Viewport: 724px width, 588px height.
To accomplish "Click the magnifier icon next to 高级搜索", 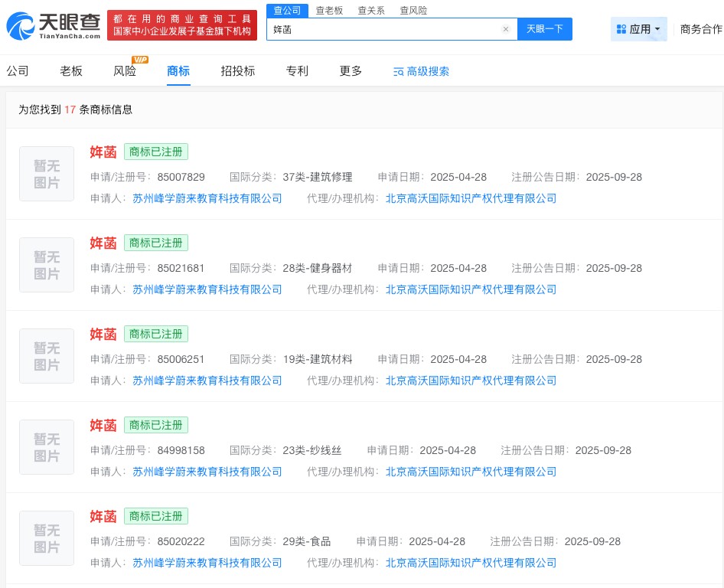I will pos(399,71).
